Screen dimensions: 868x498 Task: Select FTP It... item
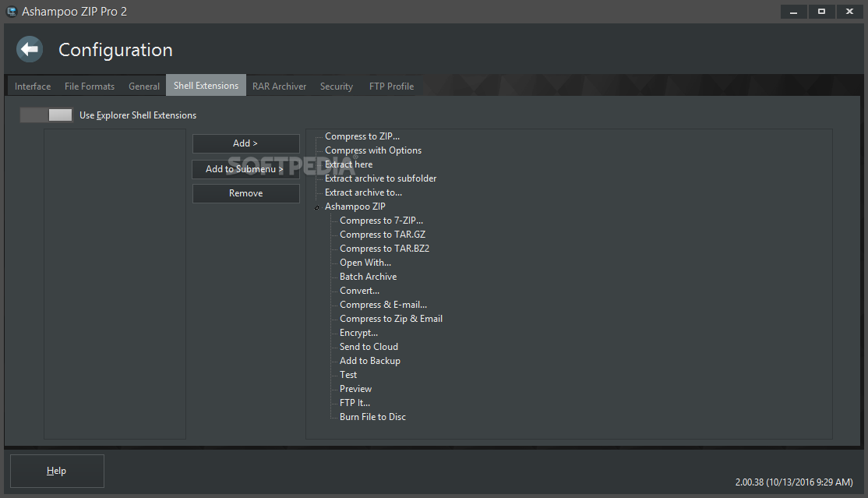[x=355, y=403]
